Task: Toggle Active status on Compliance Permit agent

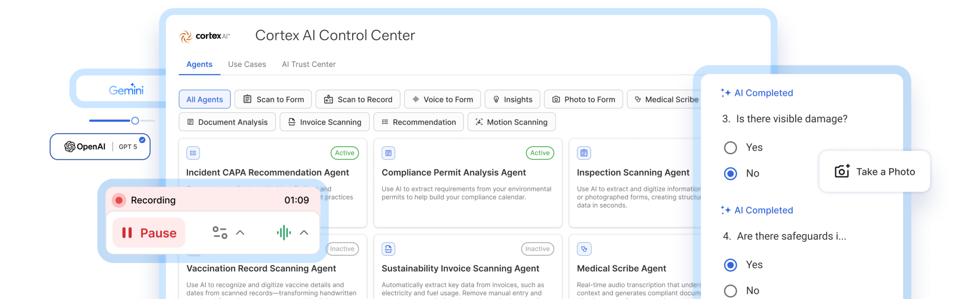Action: coord(540,153)
